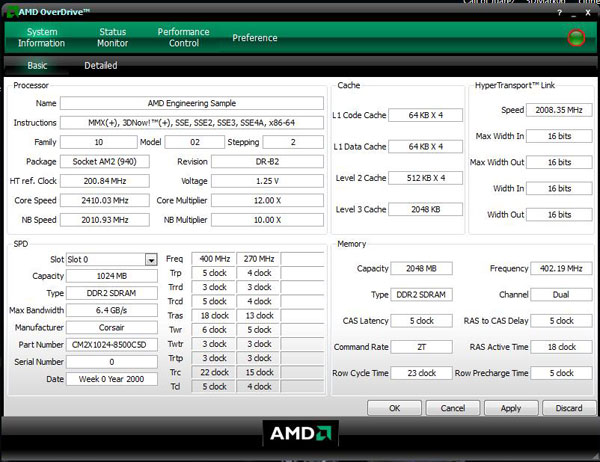Close the AMD OverDrive window
Image resolution: width=600 pixels, height=462 pixels.
[588, 13]
